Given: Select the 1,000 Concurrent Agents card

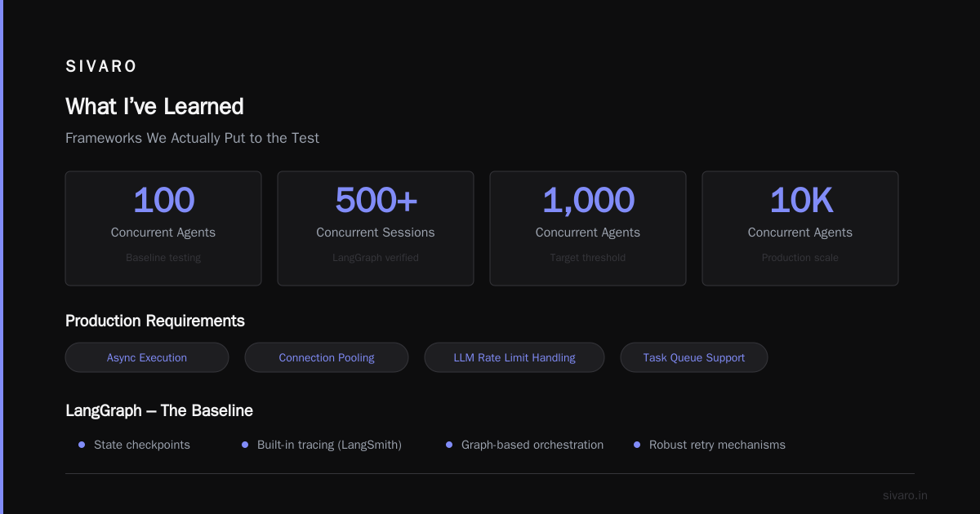Looking at the screenshot, I should click(588, 228).
